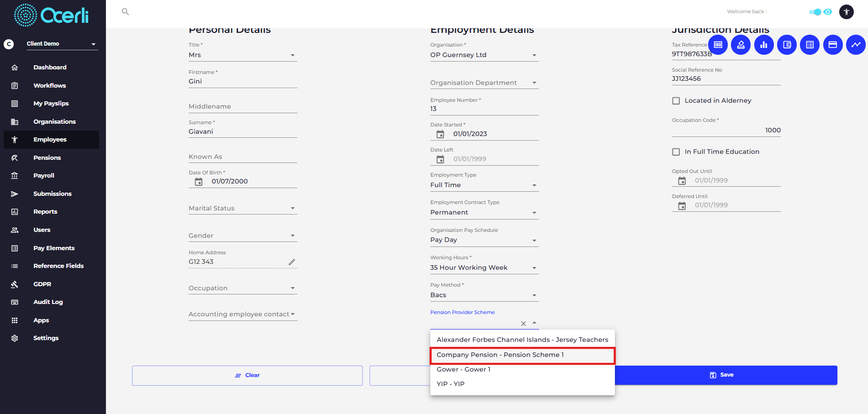Click the Clear button
The width and height of the screenshot is (868, 414).
coord(247,376)
